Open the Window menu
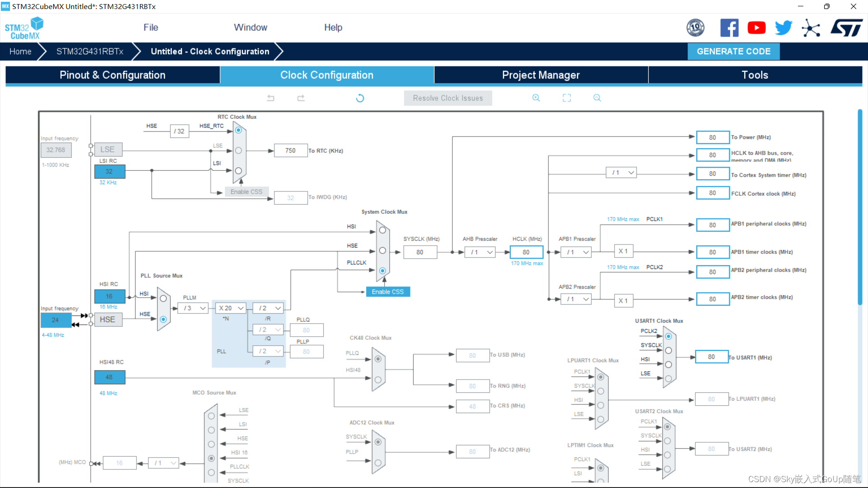The image size is (868, 488). point(250,28)
